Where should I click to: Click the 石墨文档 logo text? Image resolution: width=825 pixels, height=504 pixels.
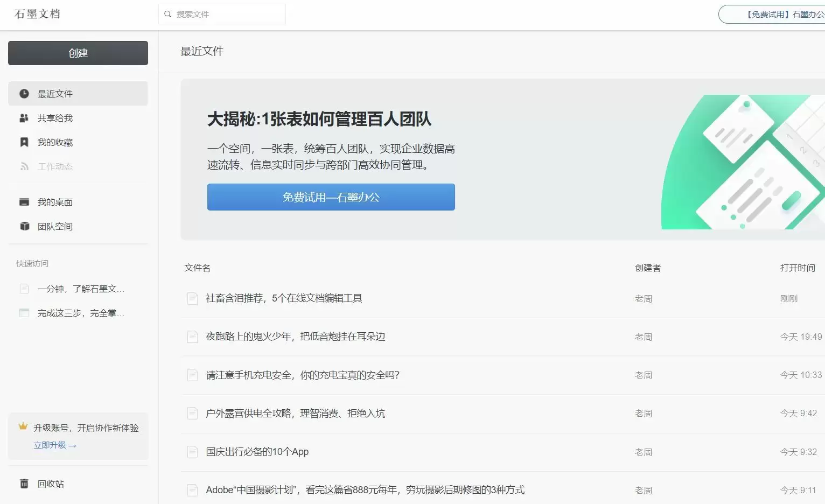tap(37, 15)
